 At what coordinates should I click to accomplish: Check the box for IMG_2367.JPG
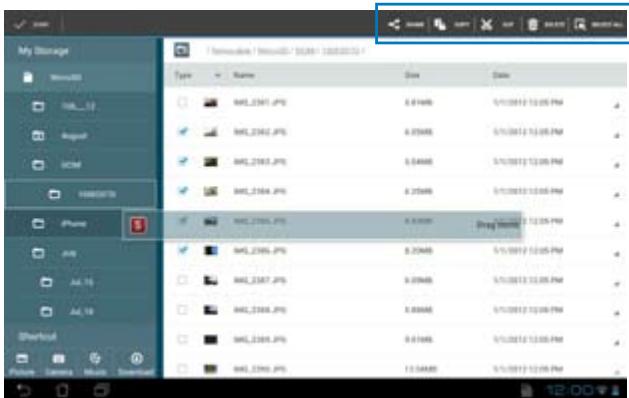point(183,280)
